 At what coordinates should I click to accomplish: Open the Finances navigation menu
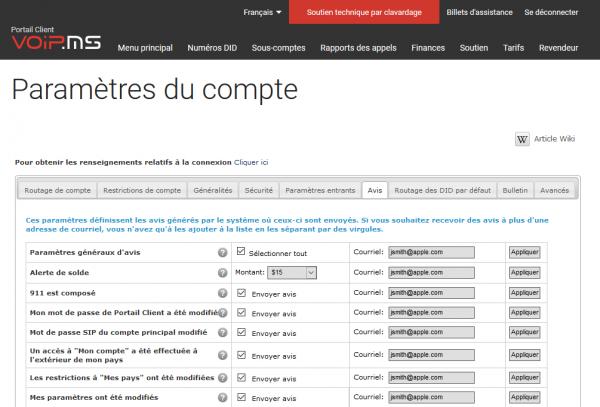[x=428, y=48]
